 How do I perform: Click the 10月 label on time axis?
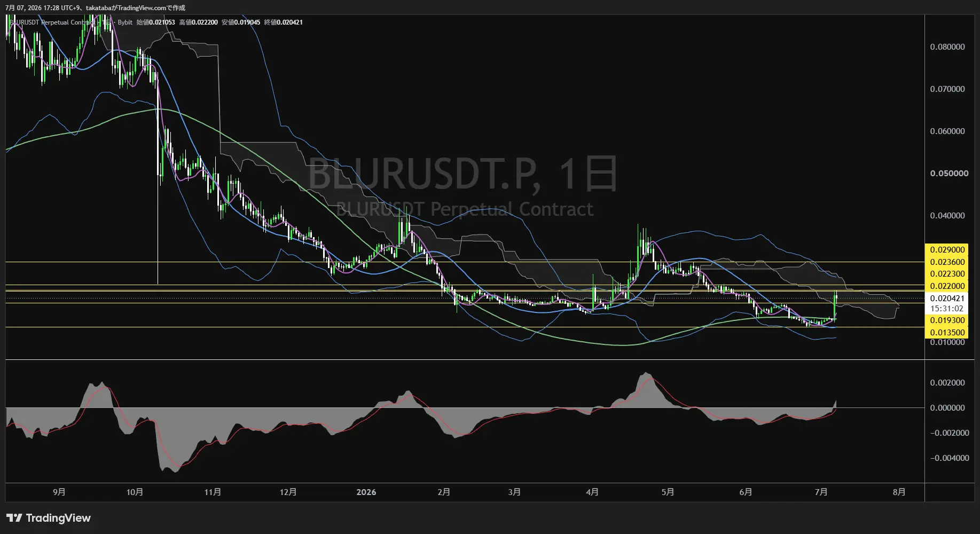(x=135, y=492)
